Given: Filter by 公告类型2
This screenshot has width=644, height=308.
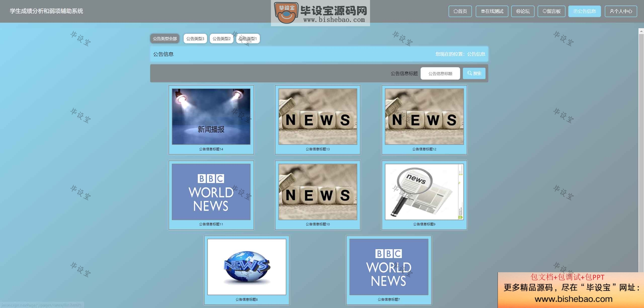Looking at the screenshot, I should (x=222, y=39).
